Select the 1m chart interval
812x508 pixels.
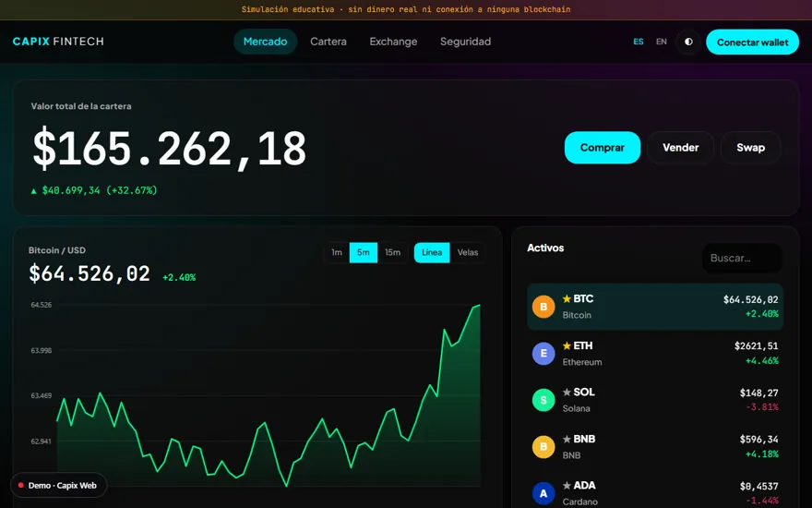(337, 252)
